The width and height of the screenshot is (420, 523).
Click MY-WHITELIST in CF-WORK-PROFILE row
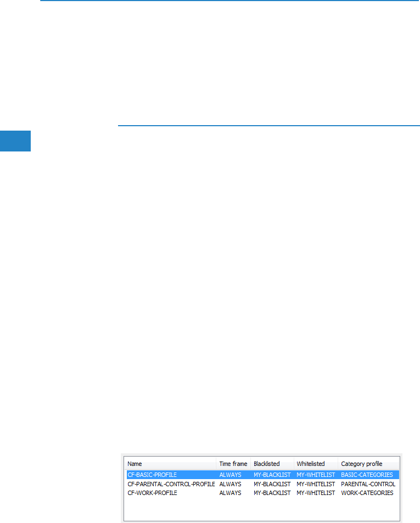coord(316,493)
